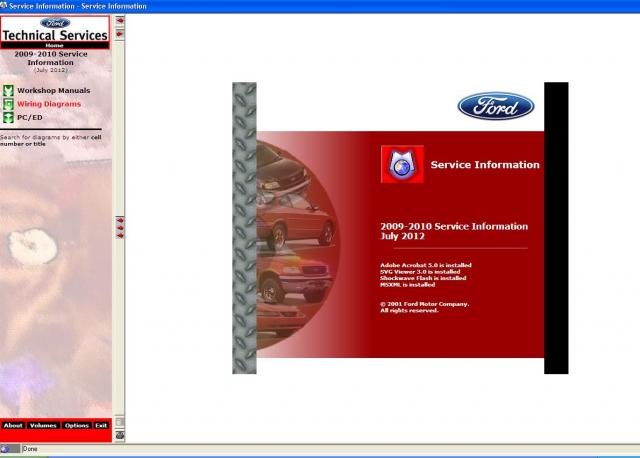The image size is (640, 458).
Task: Click the large Ford logo on the splash page
Action: [x=496, y=106]
